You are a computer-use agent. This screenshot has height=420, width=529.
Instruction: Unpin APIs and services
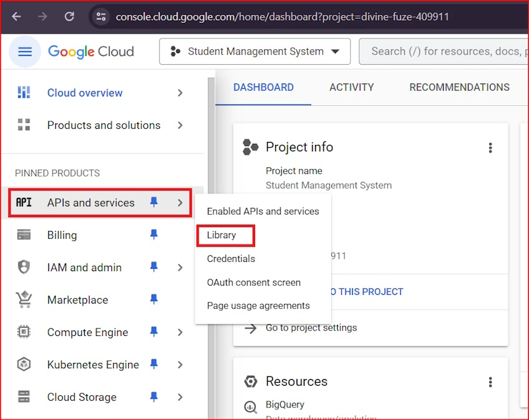click(154, 202)
